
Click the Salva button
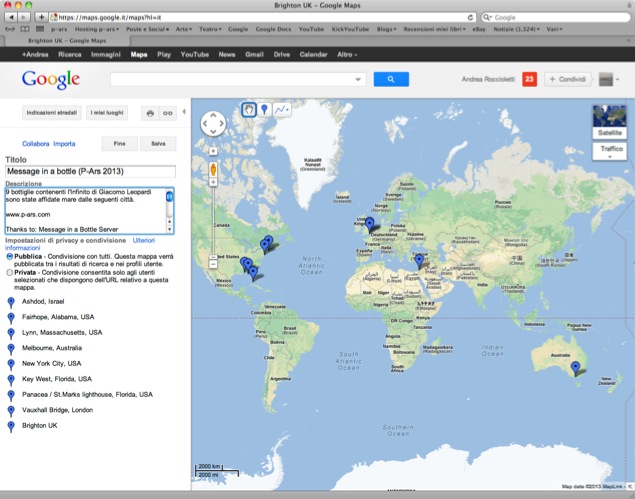tap(158, 144)
